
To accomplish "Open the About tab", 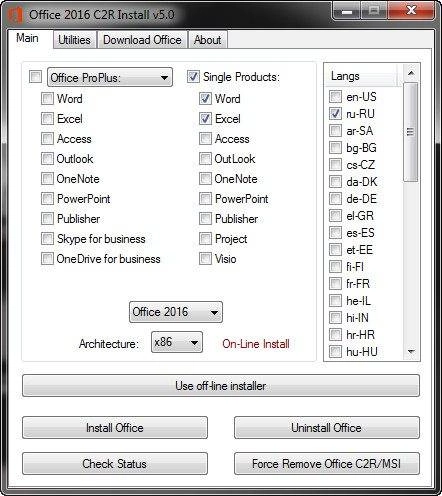I will pos(207,40).
